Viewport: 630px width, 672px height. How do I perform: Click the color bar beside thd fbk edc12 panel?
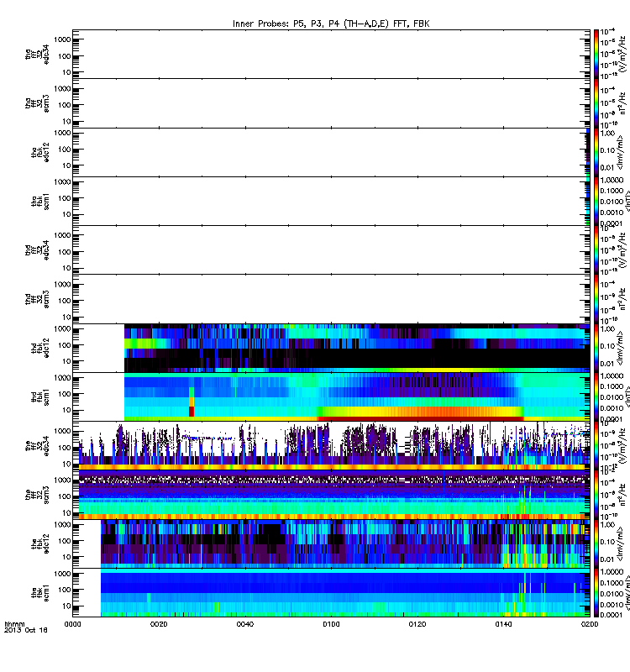596,348
